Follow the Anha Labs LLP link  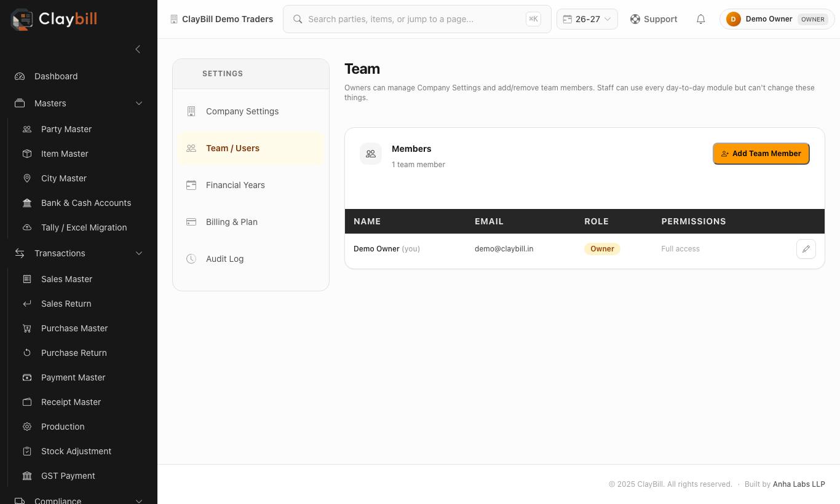coord(799,484)
